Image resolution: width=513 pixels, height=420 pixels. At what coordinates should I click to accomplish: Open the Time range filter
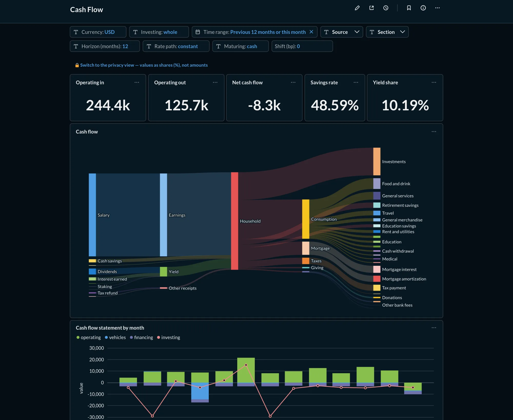point(254,32)
